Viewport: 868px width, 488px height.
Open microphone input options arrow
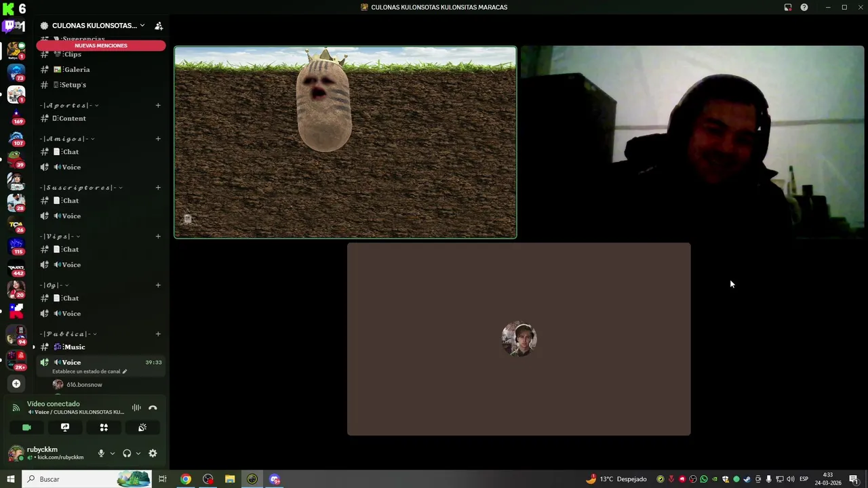click(113, 453)
